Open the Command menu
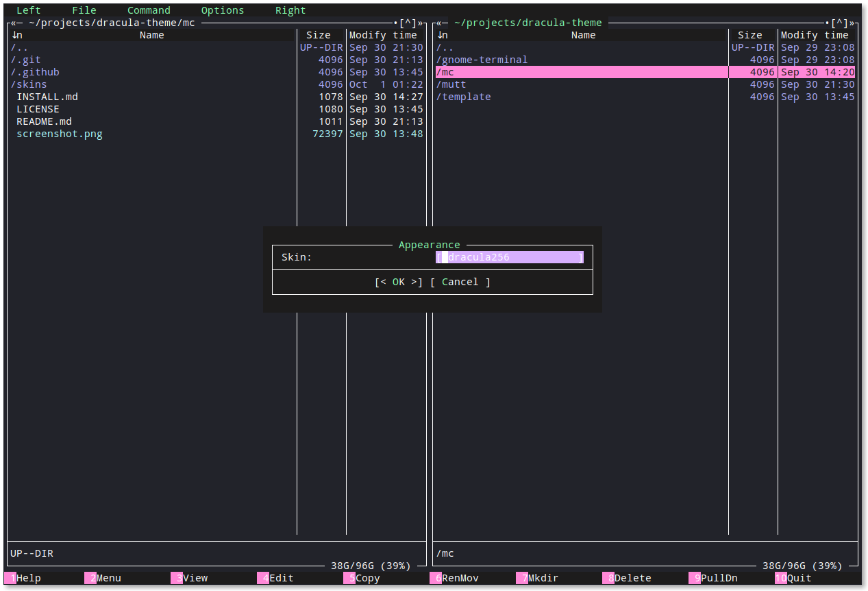868x591 pixels. [x=149, y=10]
